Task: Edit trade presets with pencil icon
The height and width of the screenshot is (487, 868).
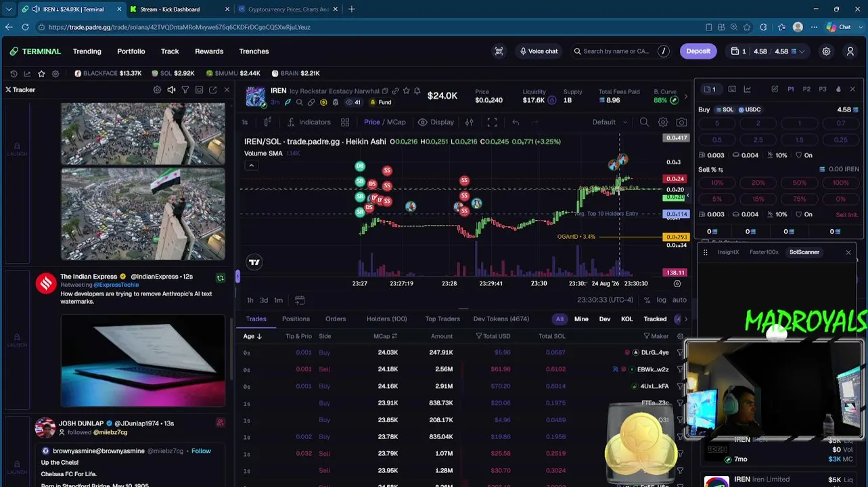Action: (775, 89)
